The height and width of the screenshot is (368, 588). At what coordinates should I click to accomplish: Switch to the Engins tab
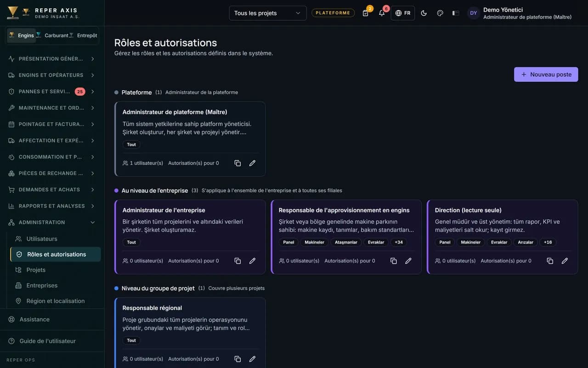[x=21, y=35]
